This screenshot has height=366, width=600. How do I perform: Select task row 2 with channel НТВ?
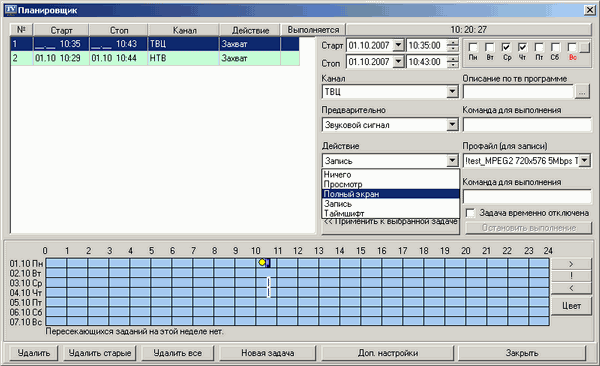point(155,58)
